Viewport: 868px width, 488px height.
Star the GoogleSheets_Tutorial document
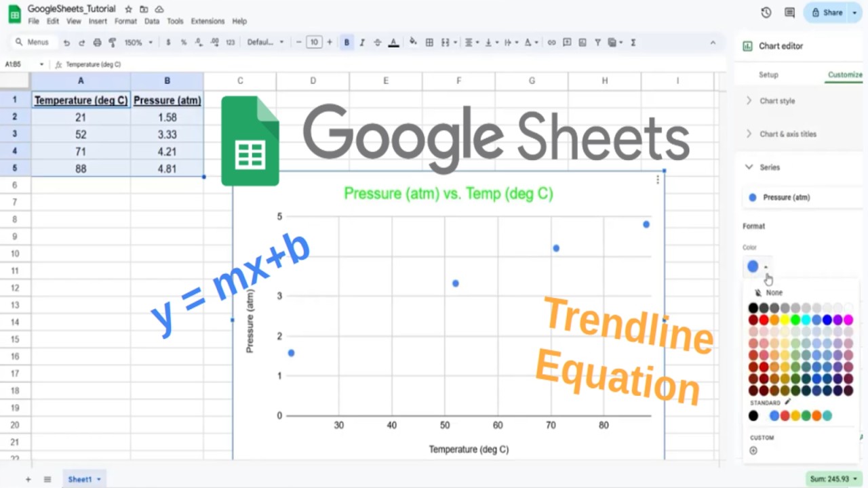(x=128, y=9)
